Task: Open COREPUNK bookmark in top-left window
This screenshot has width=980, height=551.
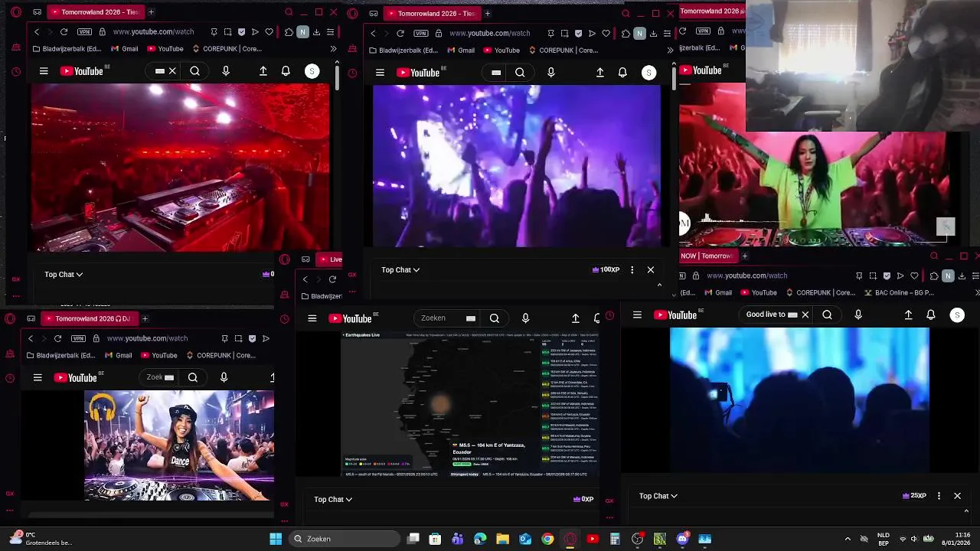Action: 227,49
